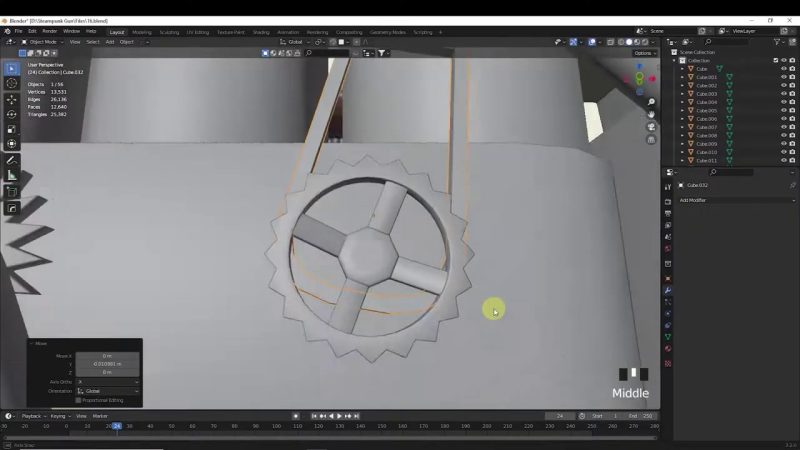Toggle the camera view icon
The height and width of the screenshot is (450, 800).
(651, 127)
